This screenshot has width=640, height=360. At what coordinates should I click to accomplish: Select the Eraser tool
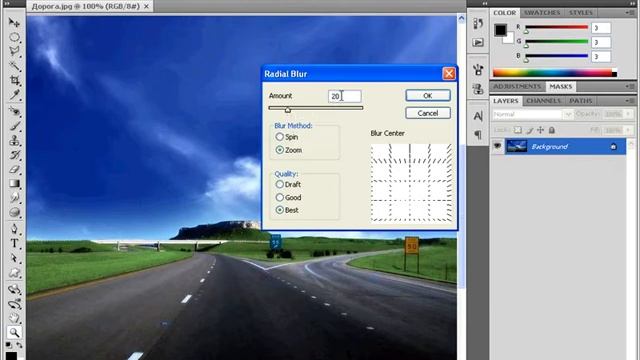(14, 169)
